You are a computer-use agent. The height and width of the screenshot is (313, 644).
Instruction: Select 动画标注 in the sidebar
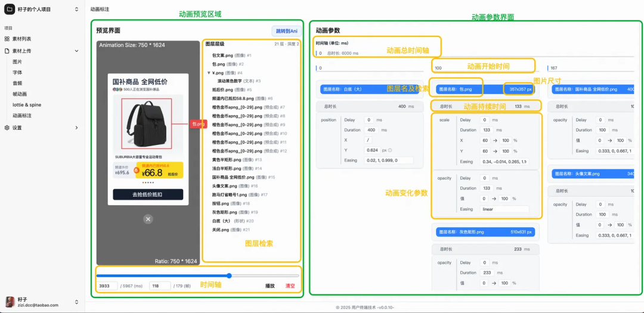[22, 116]
